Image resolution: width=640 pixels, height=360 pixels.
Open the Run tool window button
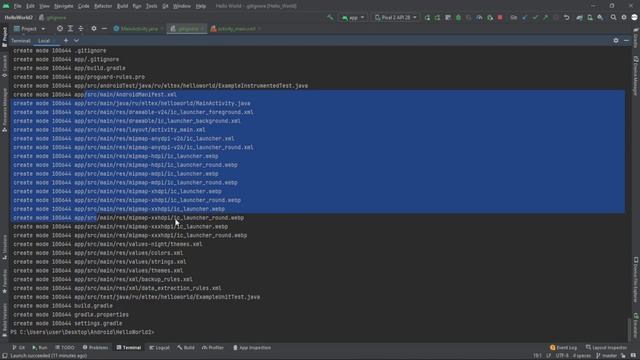coord(40,347)
